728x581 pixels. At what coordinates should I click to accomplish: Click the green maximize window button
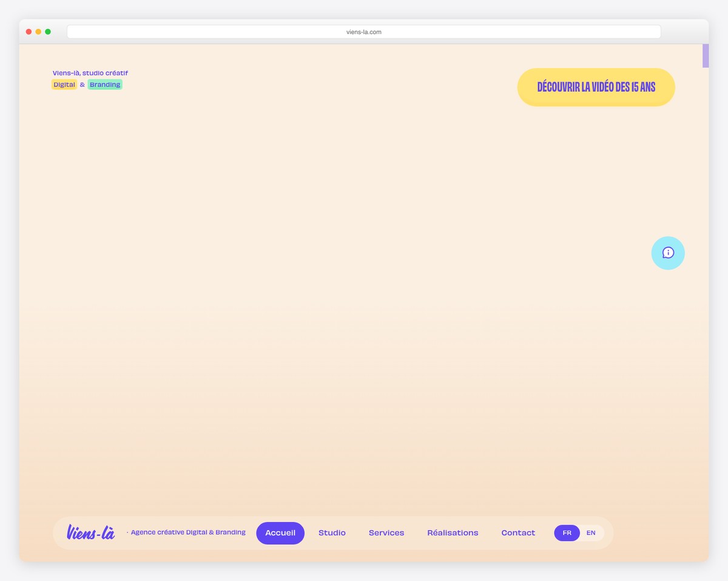[x=48, y=32]
